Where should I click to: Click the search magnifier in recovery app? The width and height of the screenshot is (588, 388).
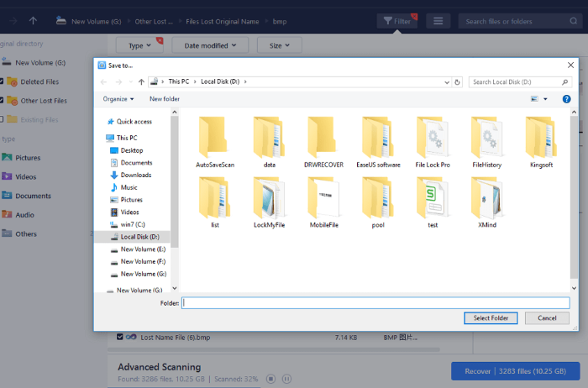[574, 21]
